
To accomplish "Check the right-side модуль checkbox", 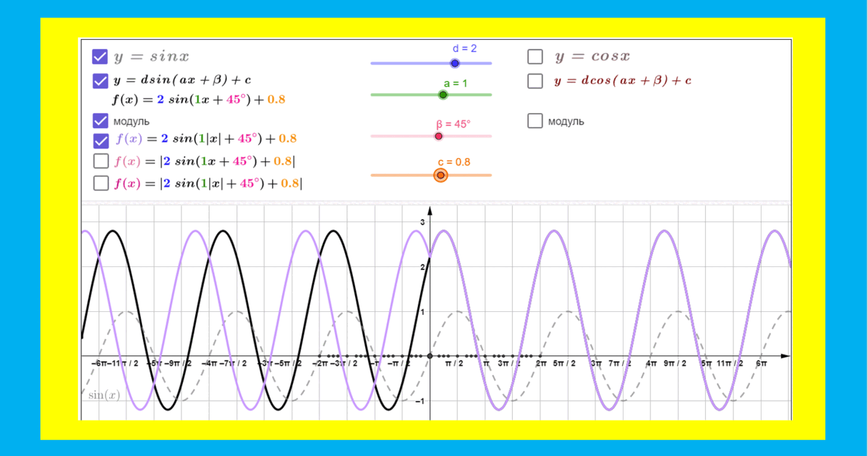I will click(x=535, y=121).
